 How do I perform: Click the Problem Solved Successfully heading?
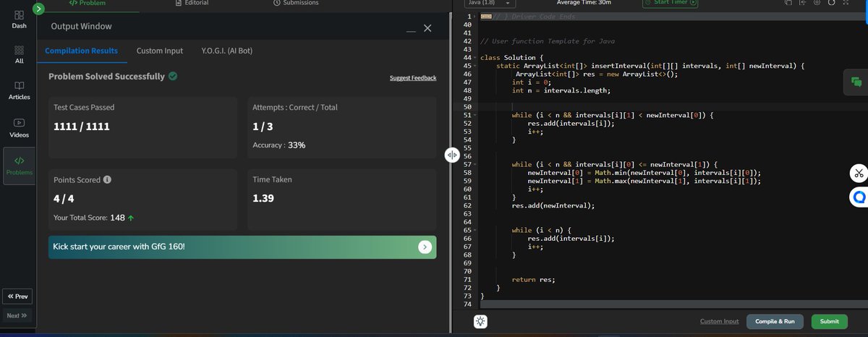(106, 76)
